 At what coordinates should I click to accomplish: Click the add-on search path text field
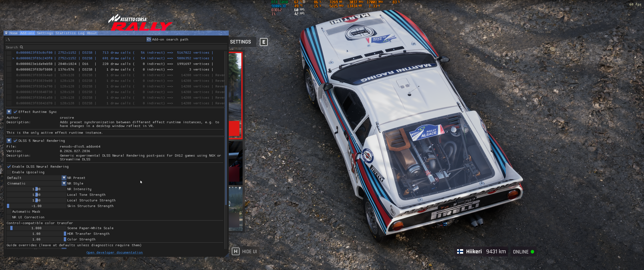75,39
